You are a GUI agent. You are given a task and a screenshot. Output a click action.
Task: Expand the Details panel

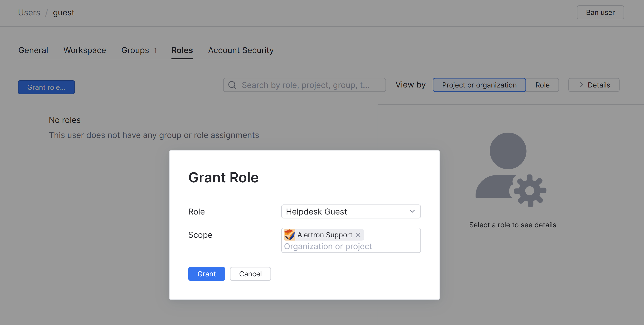click(594, 85)
